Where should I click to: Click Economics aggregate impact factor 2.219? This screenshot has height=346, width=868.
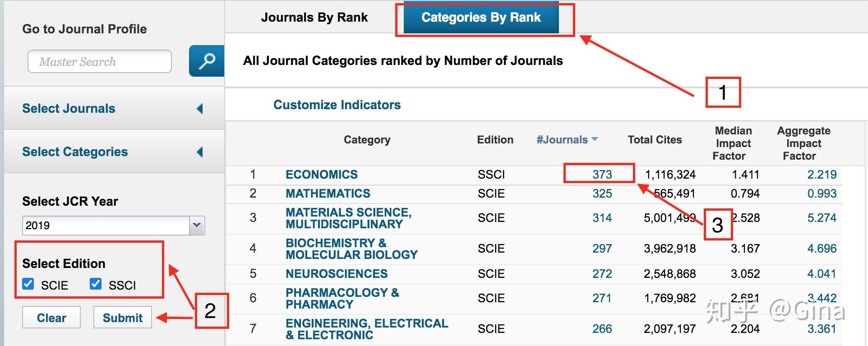tap(822, 175)
